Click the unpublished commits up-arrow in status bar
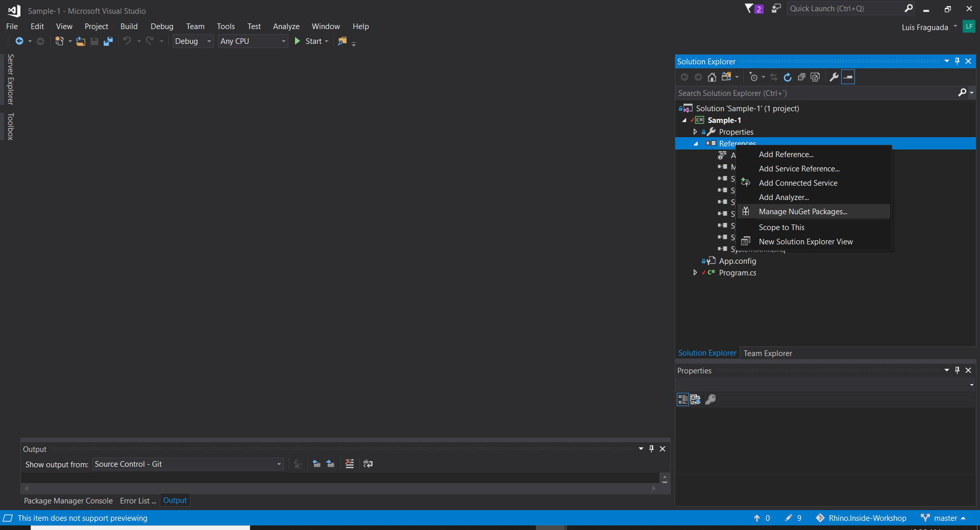 [x=757, y=518]
